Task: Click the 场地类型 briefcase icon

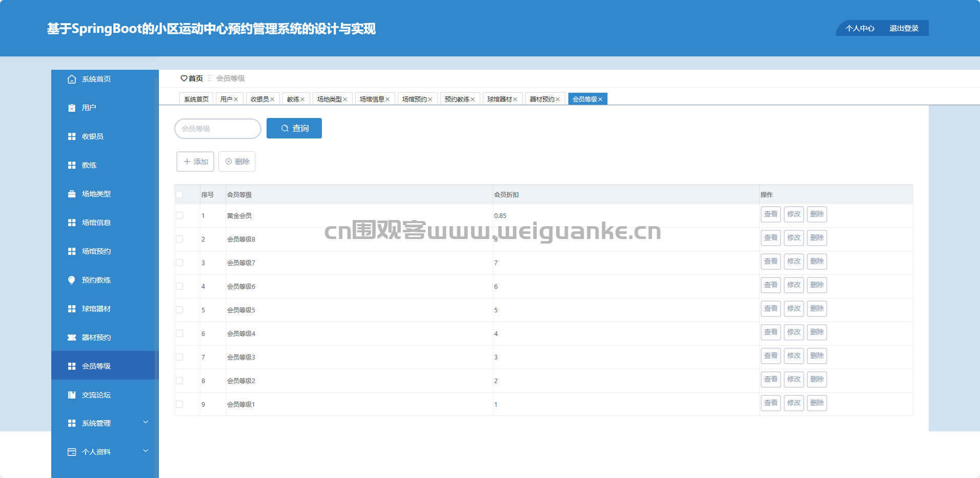Action: 72,194
